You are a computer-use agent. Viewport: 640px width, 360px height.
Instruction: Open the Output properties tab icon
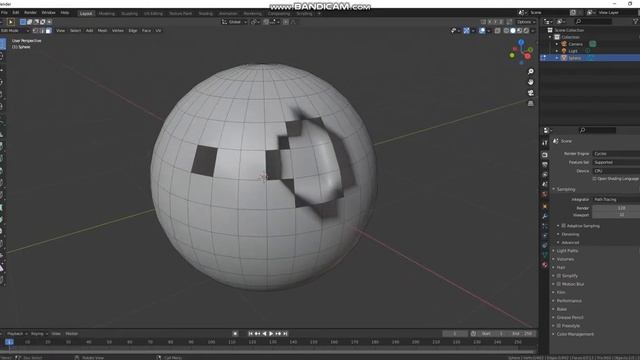(545, 165)
